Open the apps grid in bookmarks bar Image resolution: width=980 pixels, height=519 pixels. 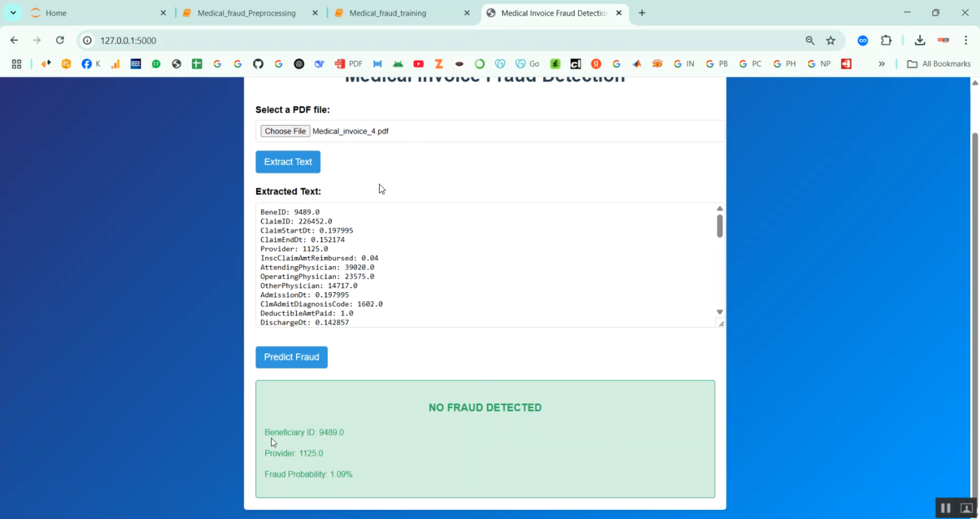[x=17, y=64]
